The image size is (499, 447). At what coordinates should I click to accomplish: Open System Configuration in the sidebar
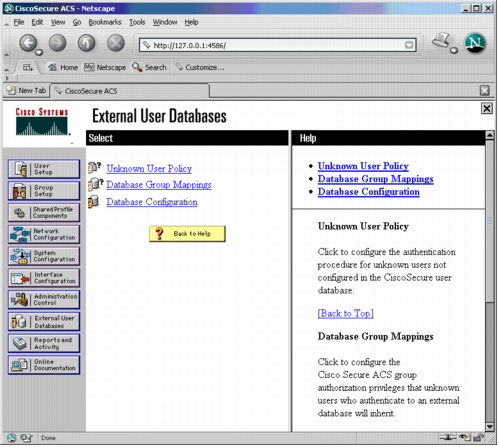tap(44, 256)
